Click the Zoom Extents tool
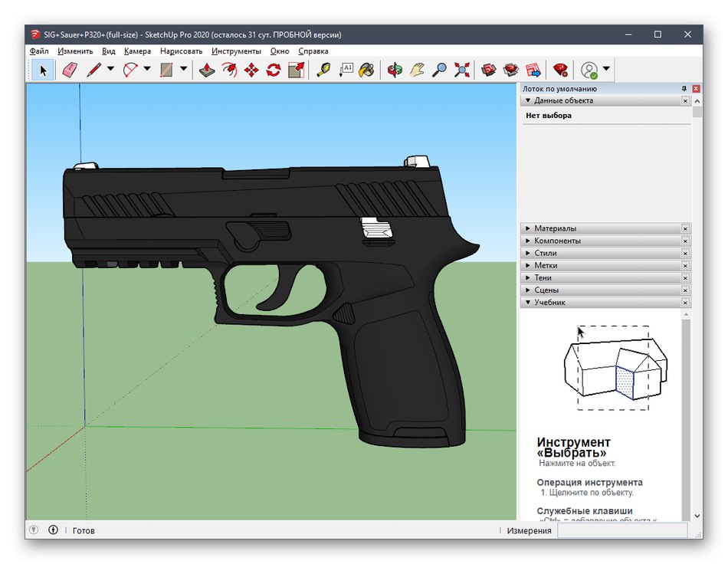 pyautogui.click(x=461, y=70)
